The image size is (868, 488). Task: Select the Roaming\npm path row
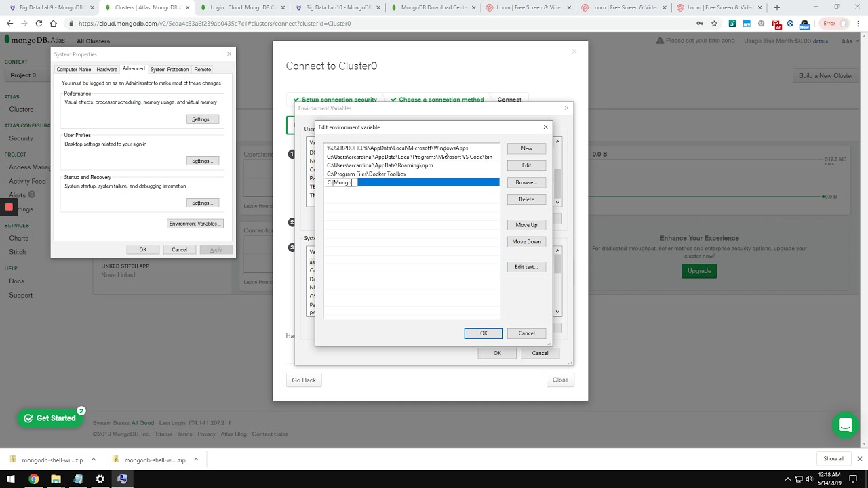[412, 165]
